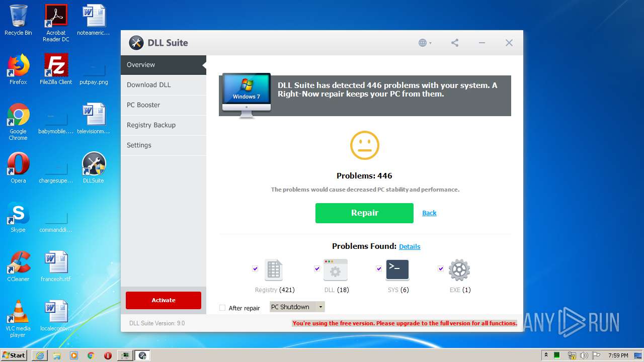Click the Registry grid icon

point(274,270)
